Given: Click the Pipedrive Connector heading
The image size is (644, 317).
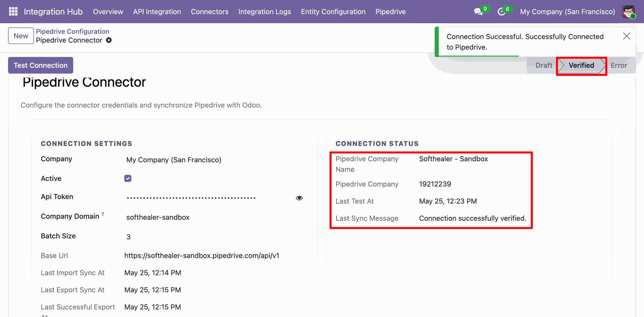Looking at the screenshot, I should click(84, 82).
